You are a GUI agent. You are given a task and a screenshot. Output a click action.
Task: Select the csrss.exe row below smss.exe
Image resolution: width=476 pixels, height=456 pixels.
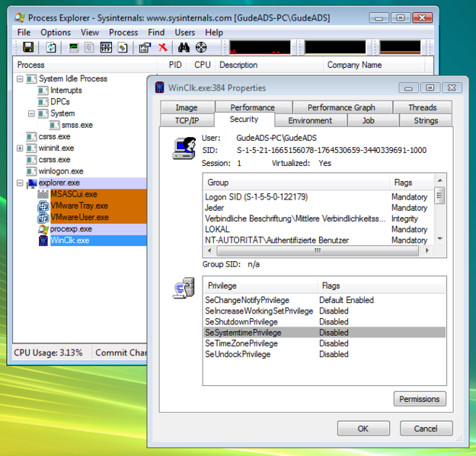tap(54, 136)
